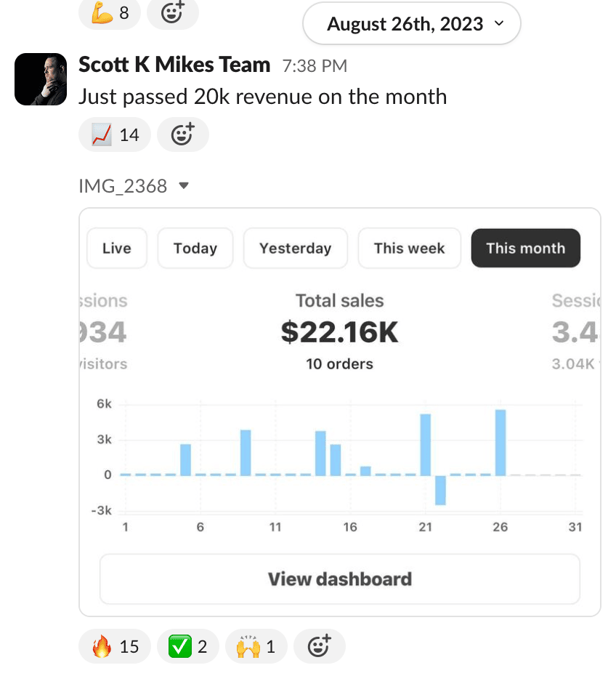Viewport: 616px width, 676px height.
Task: Add reaction next to the chart emoji
Action: pyautogui.click(x=182, y=134)
